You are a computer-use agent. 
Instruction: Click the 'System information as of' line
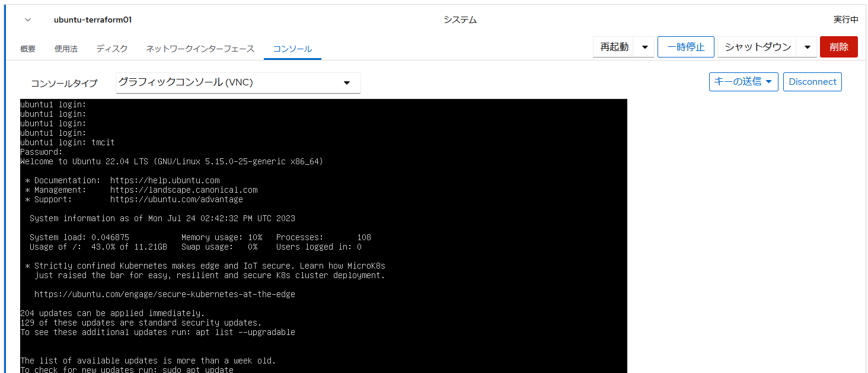click(x=162, y=218)
